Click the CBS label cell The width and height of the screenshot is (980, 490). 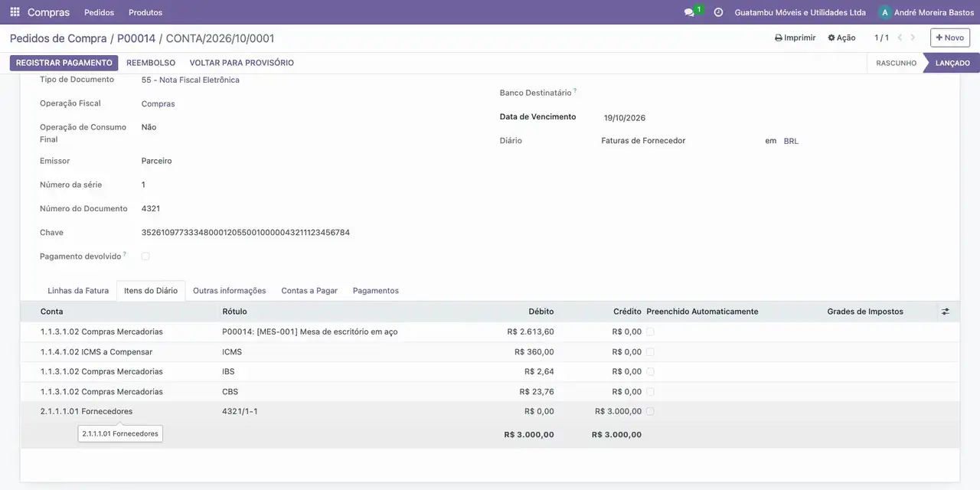click(x=230, y=391)
